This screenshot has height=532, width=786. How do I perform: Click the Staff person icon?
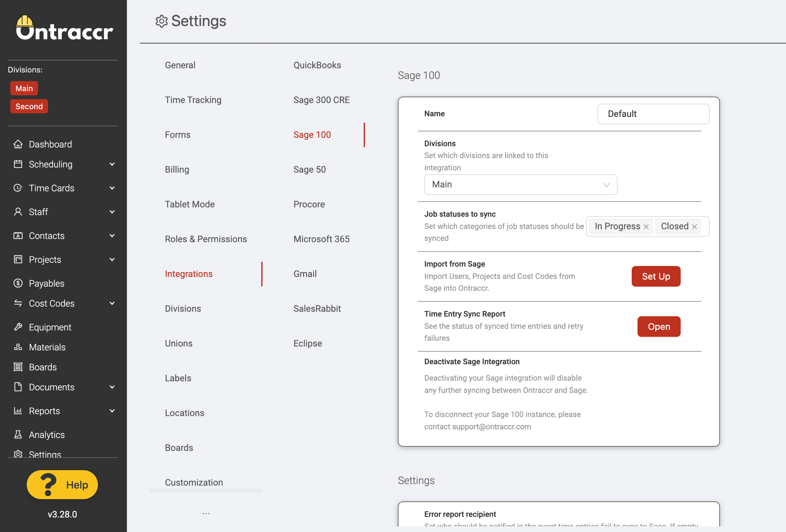(x=18, y=212)
